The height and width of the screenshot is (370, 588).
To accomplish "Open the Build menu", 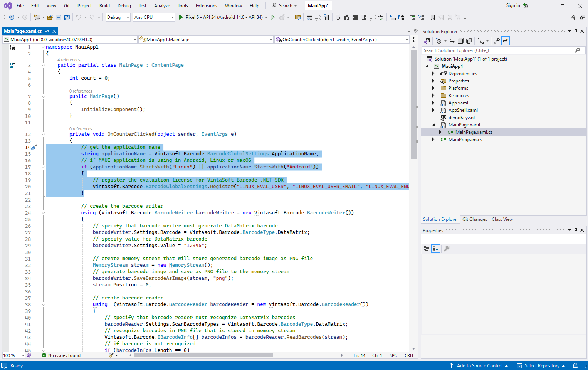I will pyautogui.click(x=104, y=6).
